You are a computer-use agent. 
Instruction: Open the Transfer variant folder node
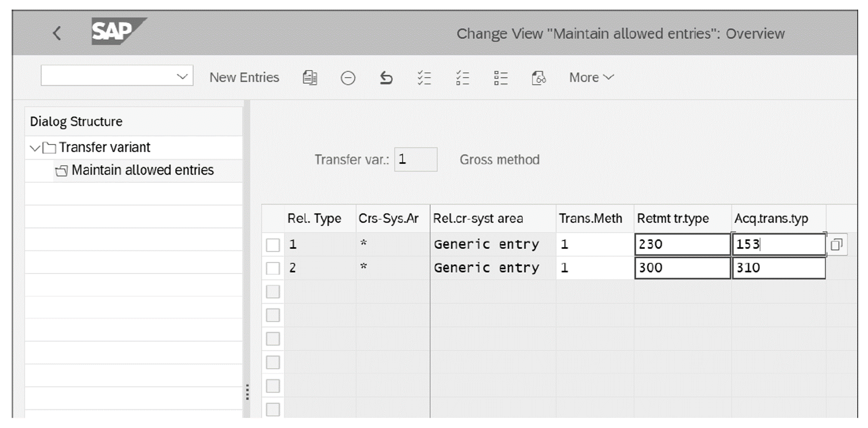49,147
